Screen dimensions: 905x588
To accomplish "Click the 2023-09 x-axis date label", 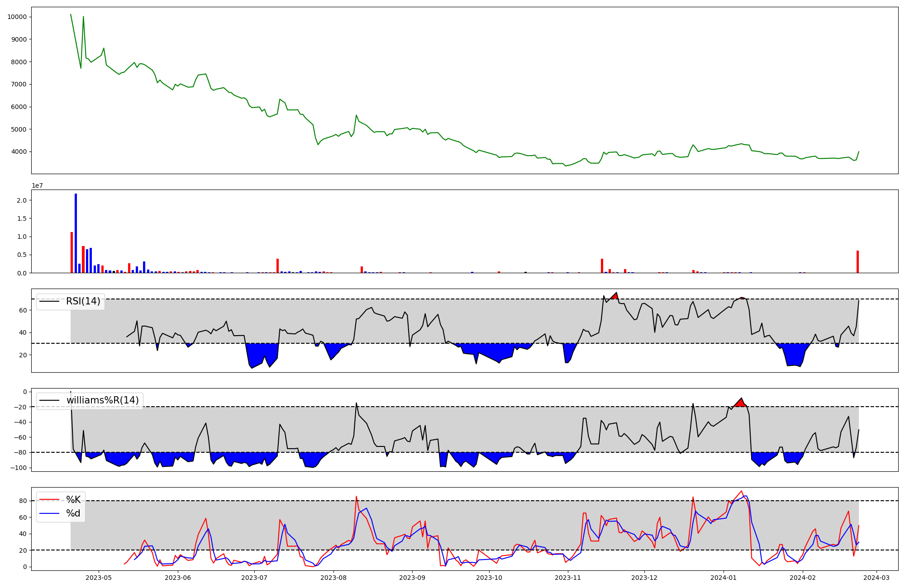I will tap(412, 578).
